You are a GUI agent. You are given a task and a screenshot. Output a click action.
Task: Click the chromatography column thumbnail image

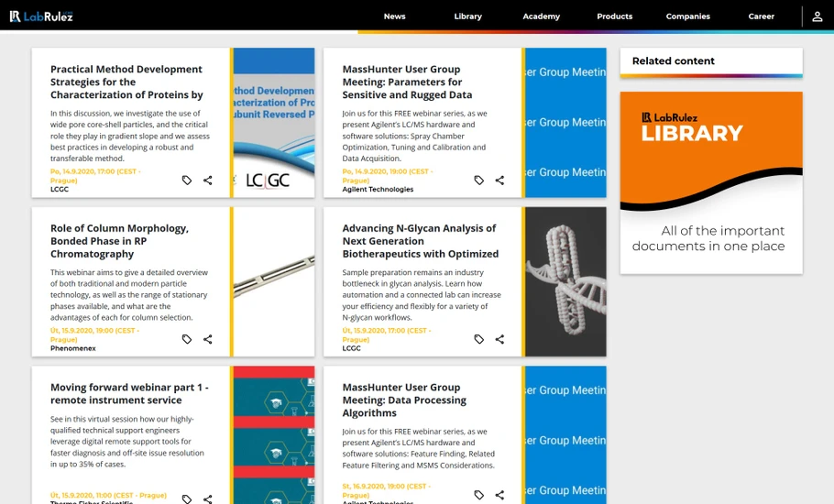coord(274,281)
